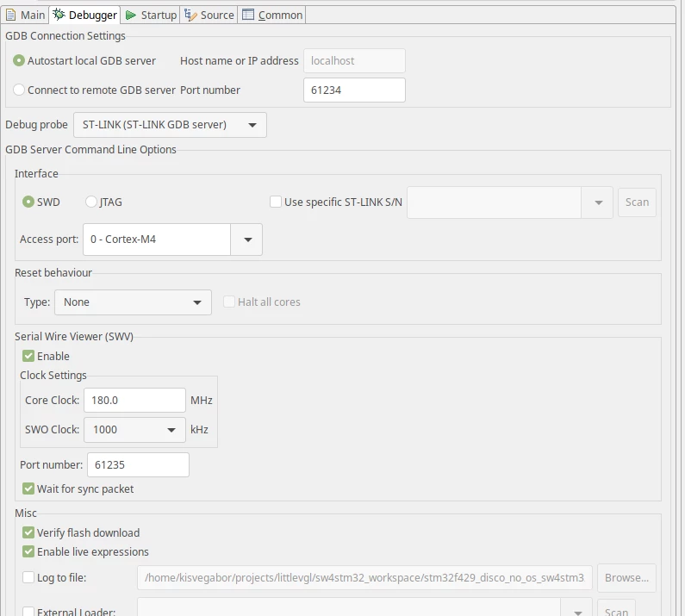The image size is (685, 616).
Task: Expand the Access port dropdown arrow
Action: coord(246,240)
